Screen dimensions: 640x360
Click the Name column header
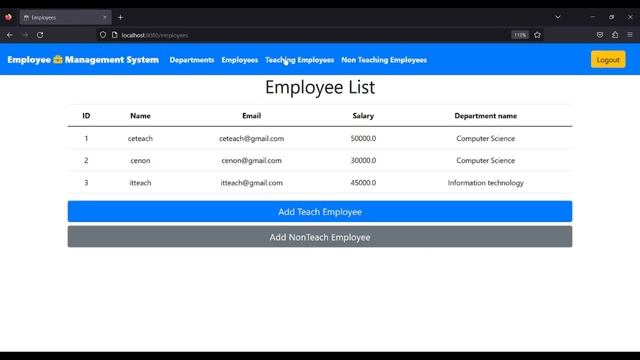140,116
